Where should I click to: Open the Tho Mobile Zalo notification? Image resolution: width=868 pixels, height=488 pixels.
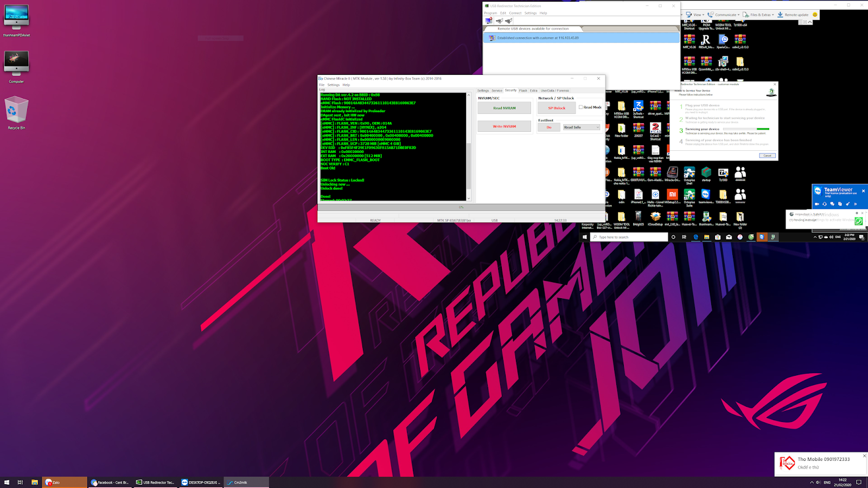click(x=820, y=464)
